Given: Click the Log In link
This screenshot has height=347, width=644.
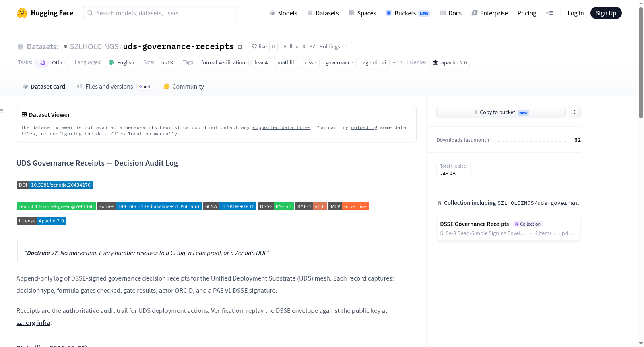Looking at the screenshot, I should point(576,13).
